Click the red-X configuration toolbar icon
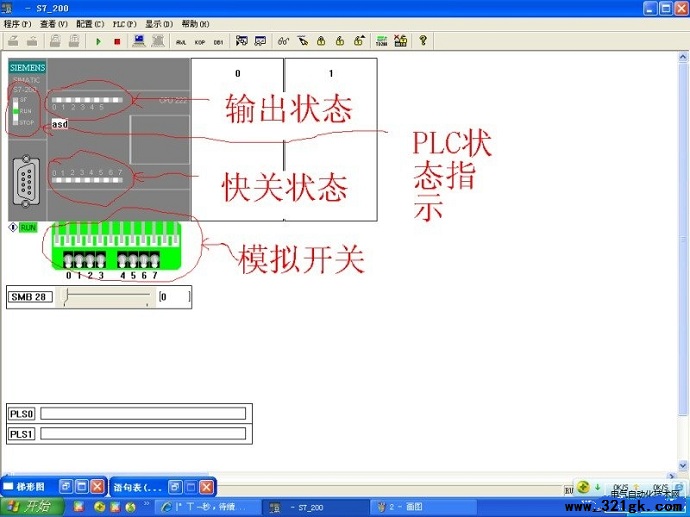Screen dimensions: 690x517 (x=400, y=41)
